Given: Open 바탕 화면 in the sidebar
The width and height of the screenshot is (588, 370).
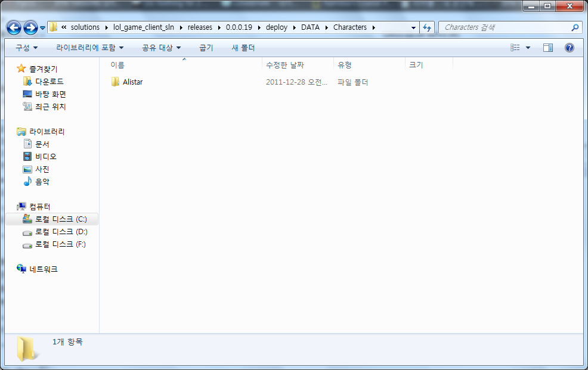Looking at the screenshot, I should 51,94.
